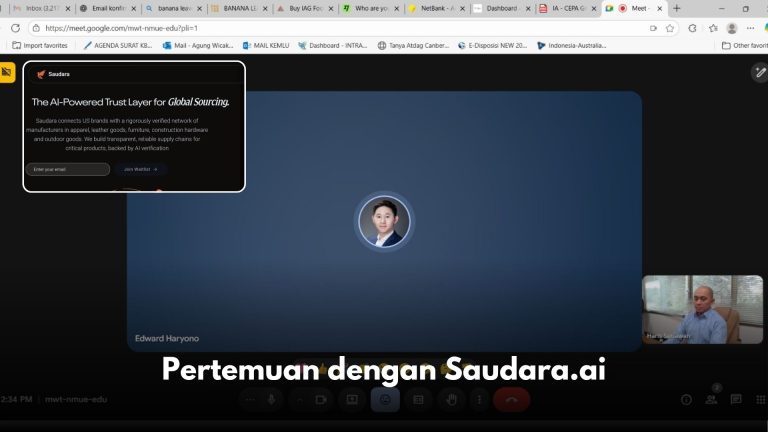Open the in-call chat panel
This screenshot has width=768, height=432.
click(x=736, y=400)
